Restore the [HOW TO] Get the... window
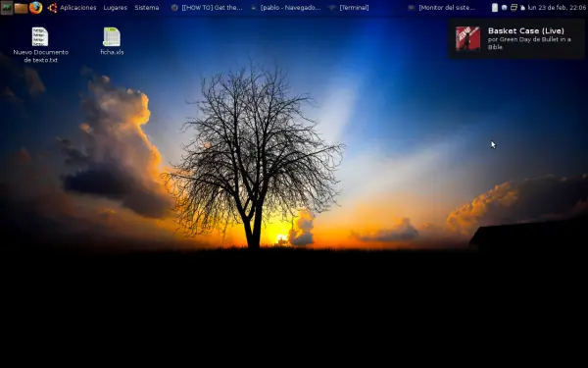This screenshot has width=588, height=368. (207, 8)
